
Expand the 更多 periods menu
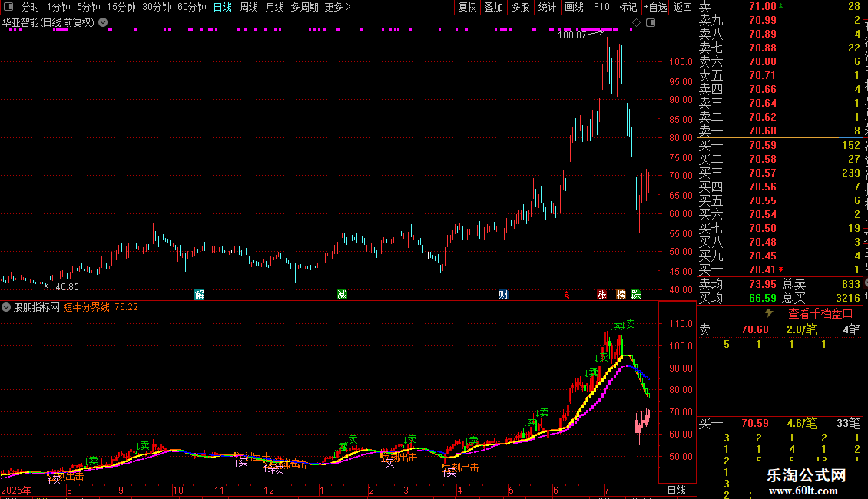(337, 7)
